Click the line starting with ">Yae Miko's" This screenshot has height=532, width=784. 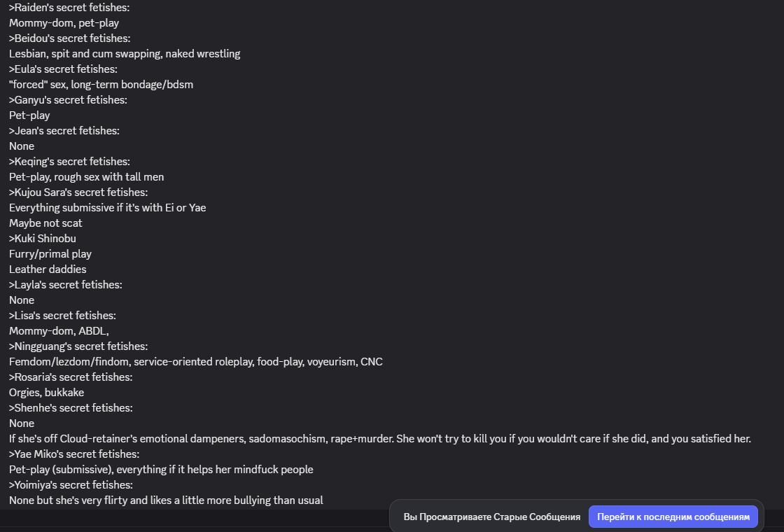click(74, 454)
